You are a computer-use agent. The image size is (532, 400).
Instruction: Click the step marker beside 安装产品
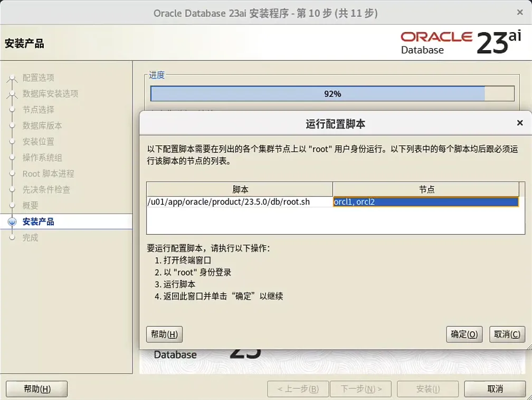(x=12, y=221)
